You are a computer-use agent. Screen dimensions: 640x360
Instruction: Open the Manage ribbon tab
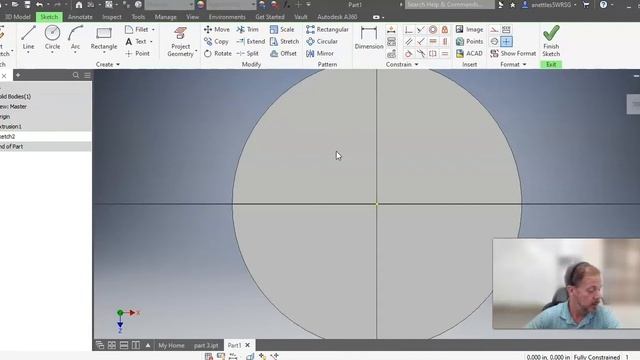coord(165,17)
